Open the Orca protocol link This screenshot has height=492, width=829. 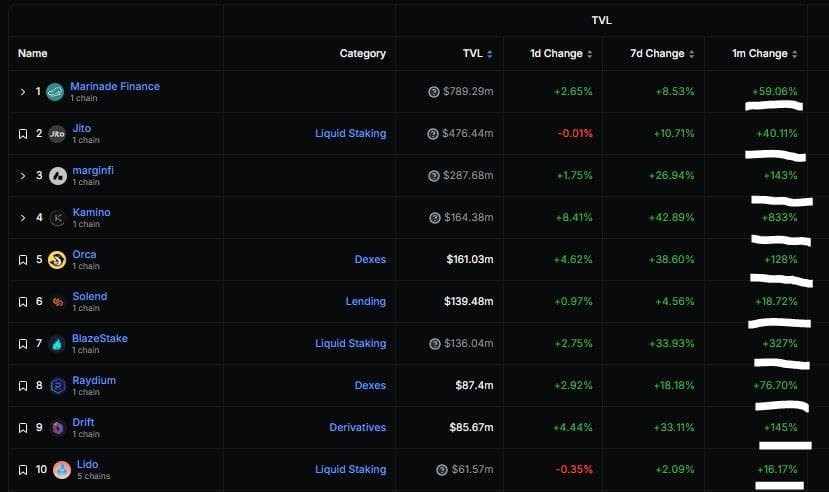pyautogui.click(x=84, y=254)
